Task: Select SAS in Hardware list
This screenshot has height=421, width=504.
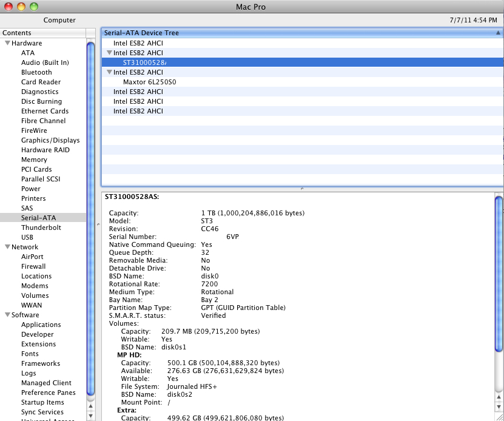Action: (27, 208)
